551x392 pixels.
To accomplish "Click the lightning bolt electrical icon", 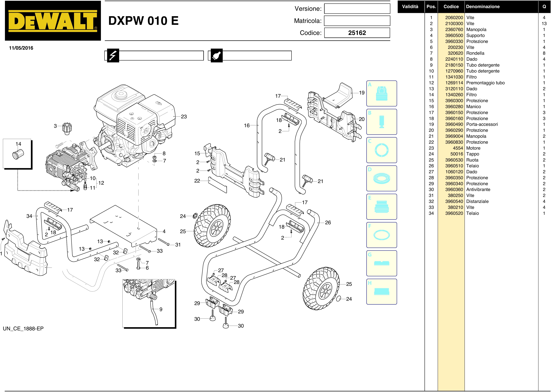I will click(x=113, y=56).
